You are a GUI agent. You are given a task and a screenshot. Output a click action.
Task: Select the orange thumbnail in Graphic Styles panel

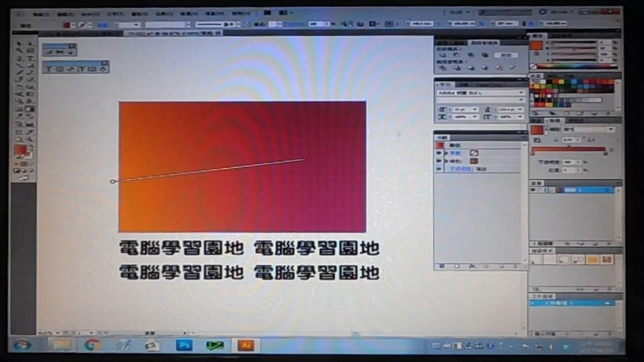(x=593, y=259)
